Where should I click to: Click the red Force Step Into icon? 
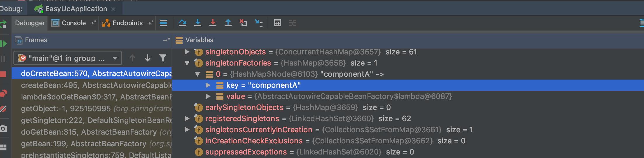[x=213, y=23]
